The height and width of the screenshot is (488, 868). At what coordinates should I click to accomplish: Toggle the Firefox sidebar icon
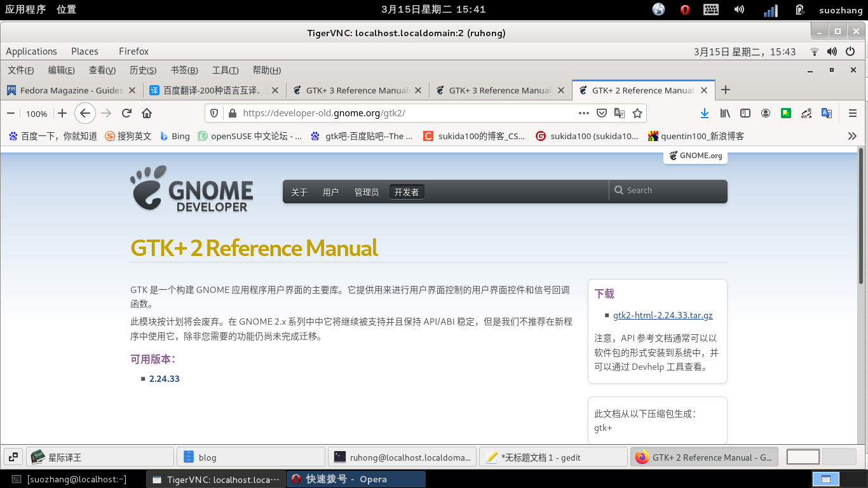pyautogui.click(x=745, y=113)
